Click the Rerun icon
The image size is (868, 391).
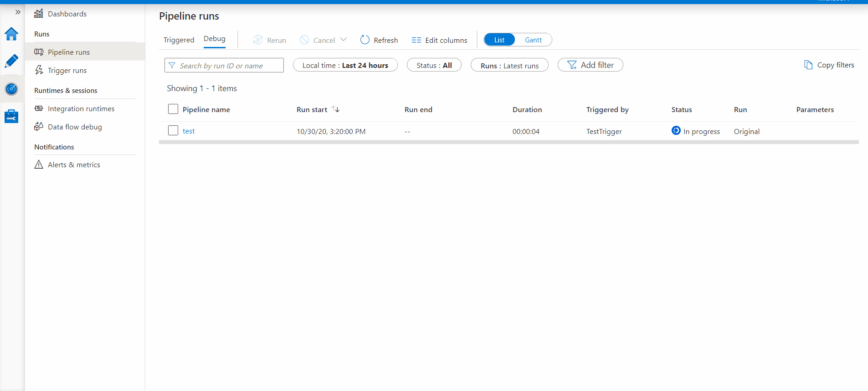(x=258, y=40)
